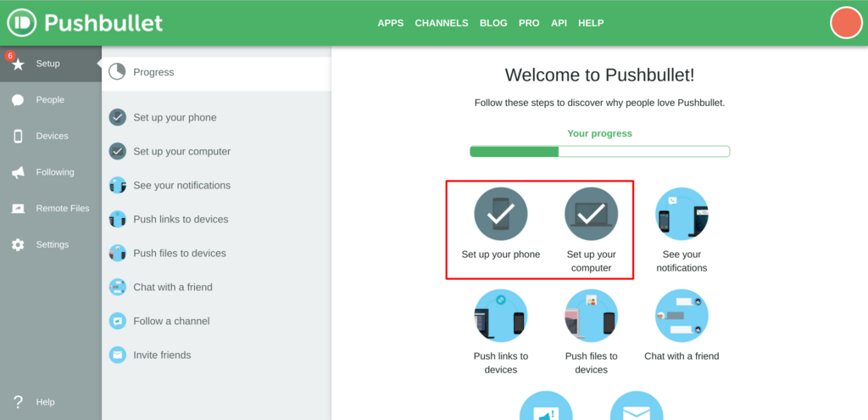The height and width of the screenshot is (420, 868).
Task: Click See your notifications text in list
Action: (x=182, y=185)
